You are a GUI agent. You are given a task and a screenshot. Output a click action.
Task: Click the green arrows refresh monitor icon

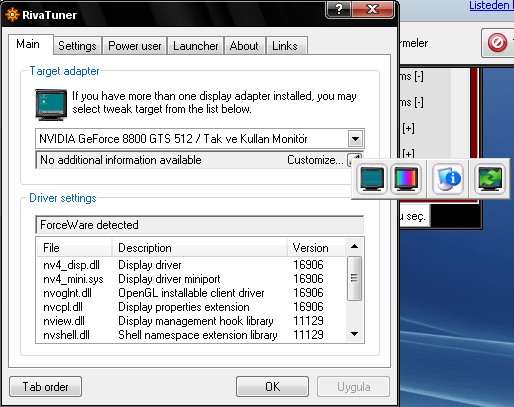coord(490,179)
